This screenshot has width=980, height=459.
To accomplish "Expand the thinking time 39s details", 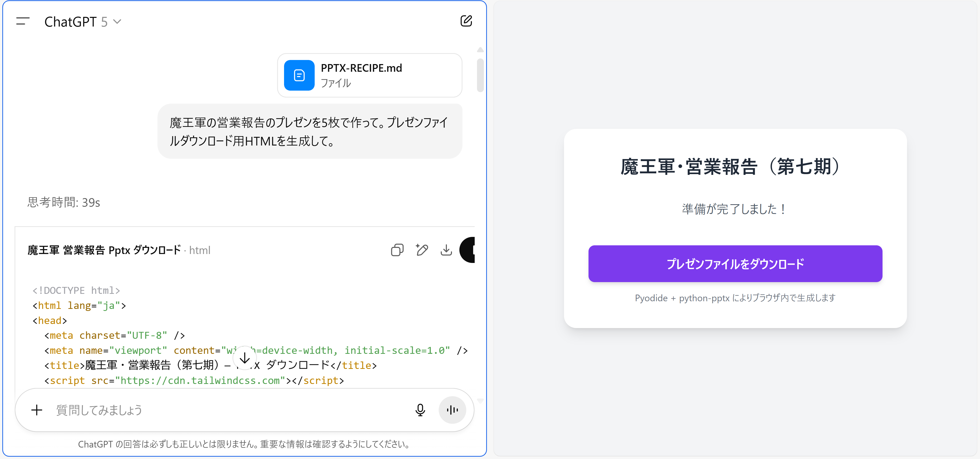I will tap(64, 202).
